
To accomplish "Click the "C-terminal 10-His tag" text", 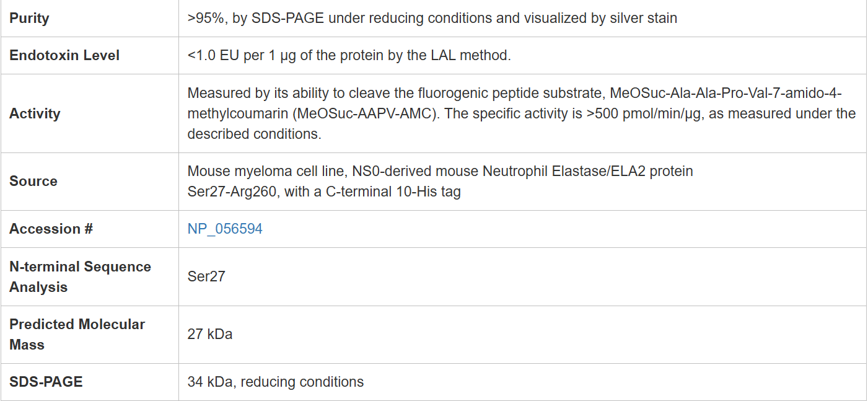I will (393, 192).
